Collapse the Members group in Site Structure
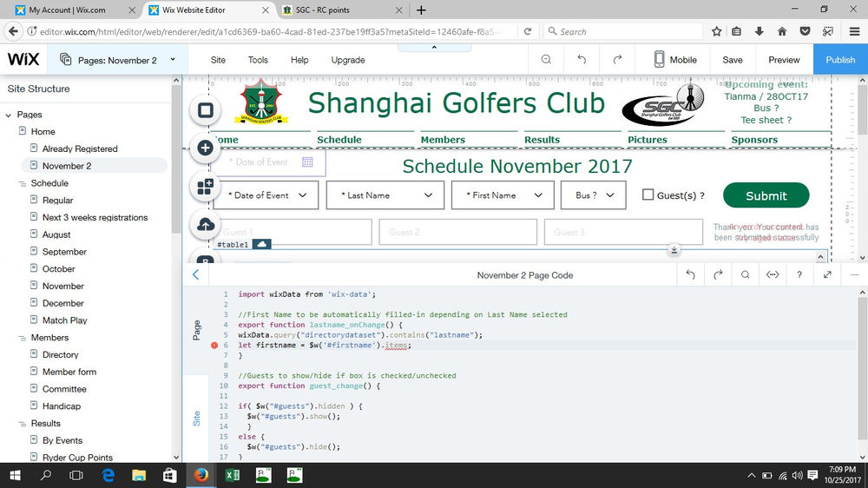 click(23, 338)
